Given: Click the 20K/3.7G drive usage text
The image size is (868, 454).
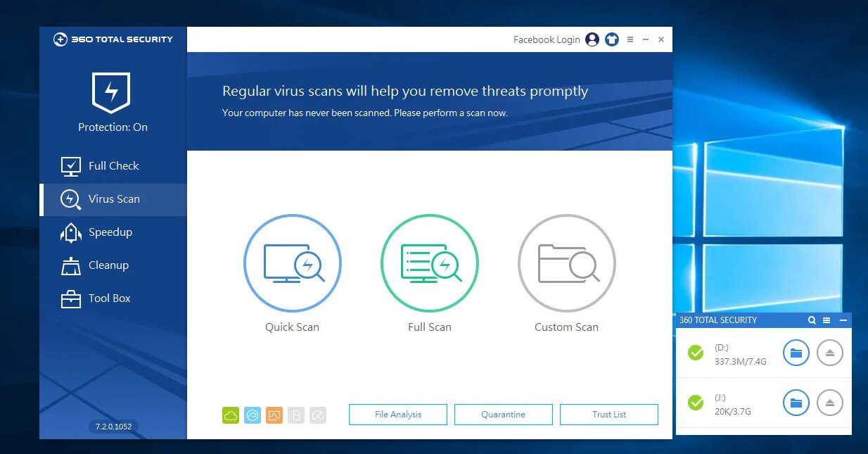Looking at the screenshot, I should click(x=733, y=412).
